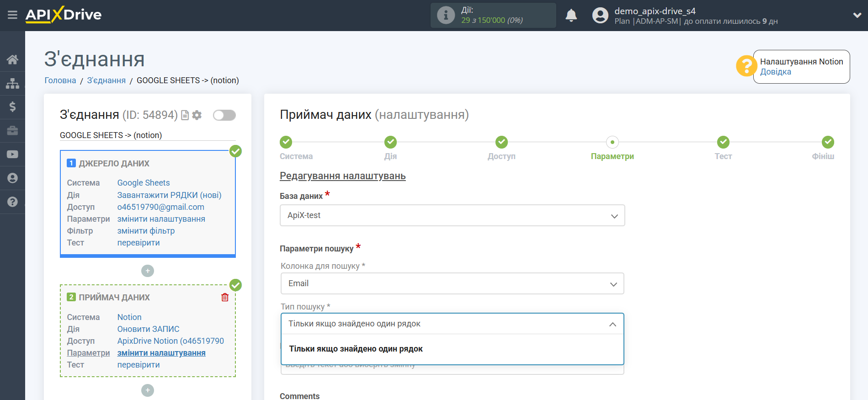
Task: Click the Редагування налаштувань heading
Action: (343, 176)
